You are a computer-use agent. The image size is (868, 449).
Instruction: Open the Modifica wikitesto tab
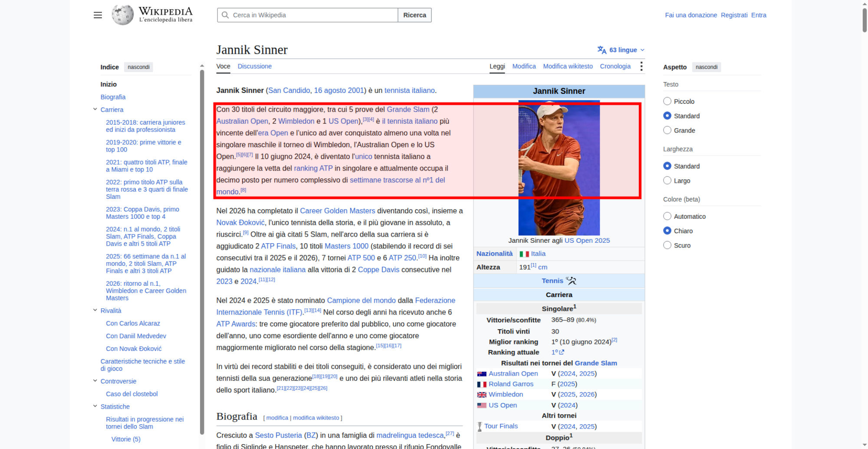[x=568, y=66]
